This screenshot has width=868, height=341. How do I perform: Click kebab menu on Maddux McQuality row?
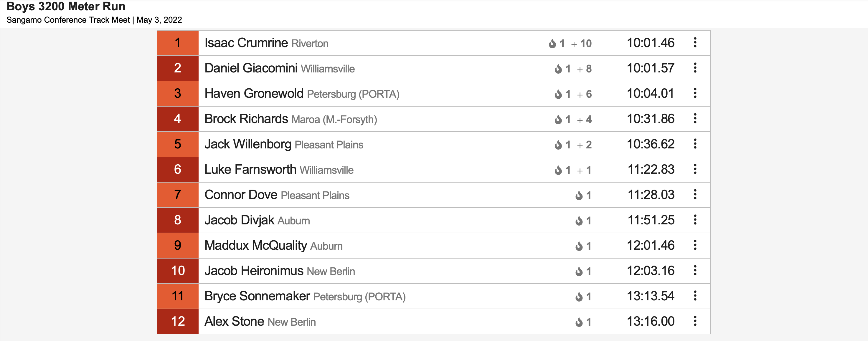(x=695, y=245)
